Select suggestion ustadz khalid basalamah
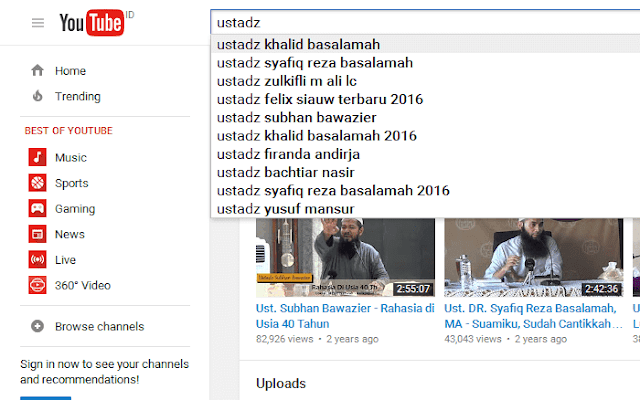This screenshot has width=640, height=400. pyautogui.click(x=425, y=44)
